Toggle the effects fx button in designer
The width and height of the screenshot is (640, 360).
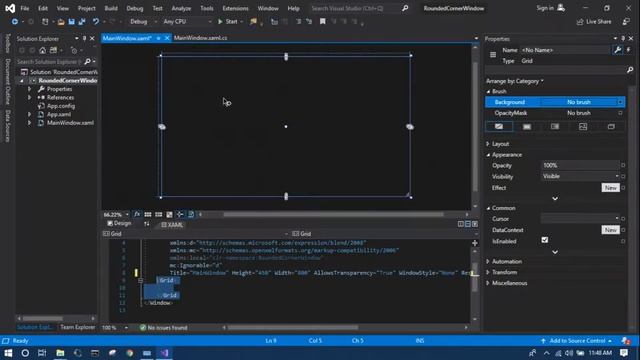137,214
